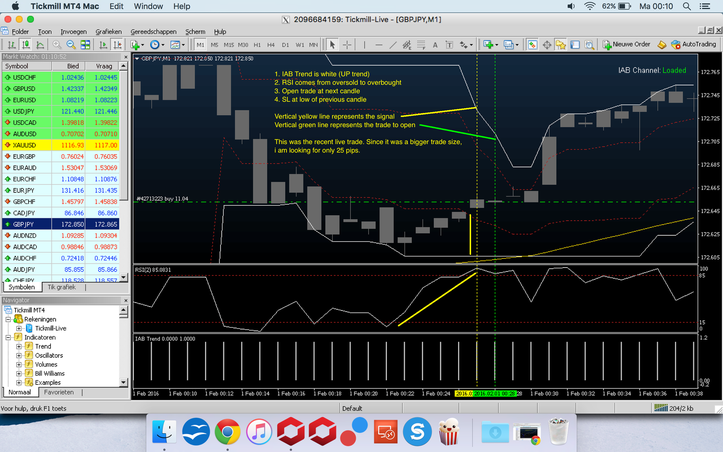Viewport: 723px width, 452px height.
Task: Expand the Oscillators indicator folder
Action: click(19, 356)
